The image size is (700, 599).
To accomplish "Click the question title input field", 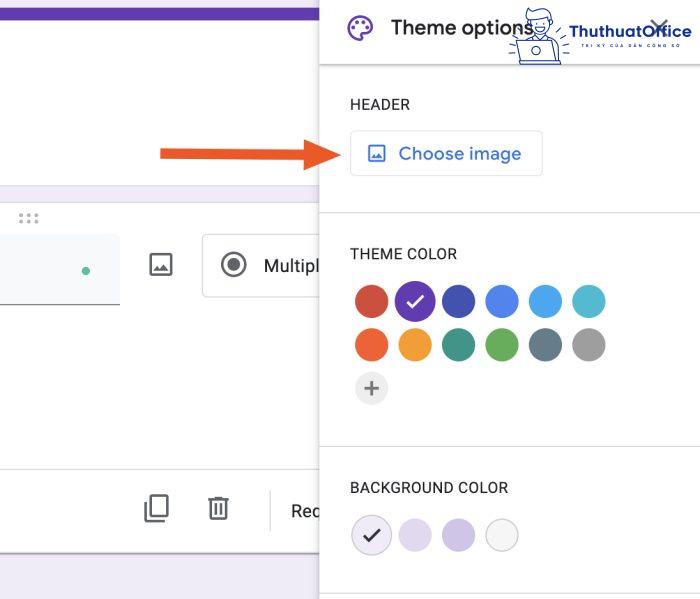I will [60, 269].
